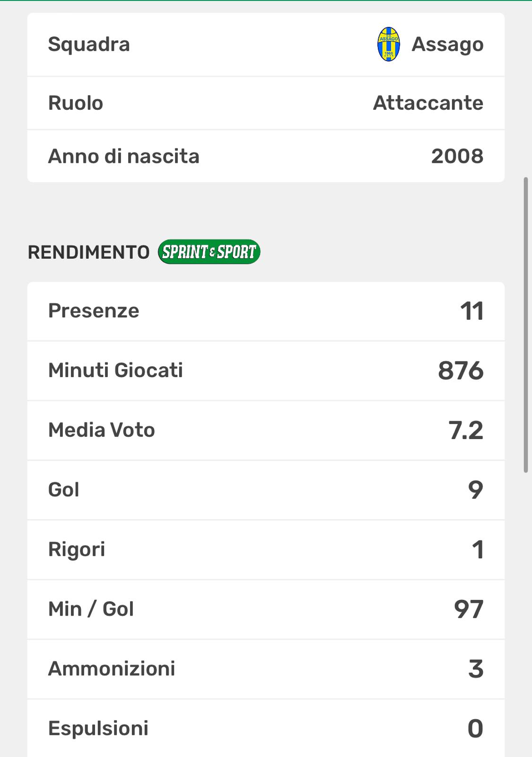Click the Min / Gol label
The height and width of the screenshot is (757, 532).
91,609
